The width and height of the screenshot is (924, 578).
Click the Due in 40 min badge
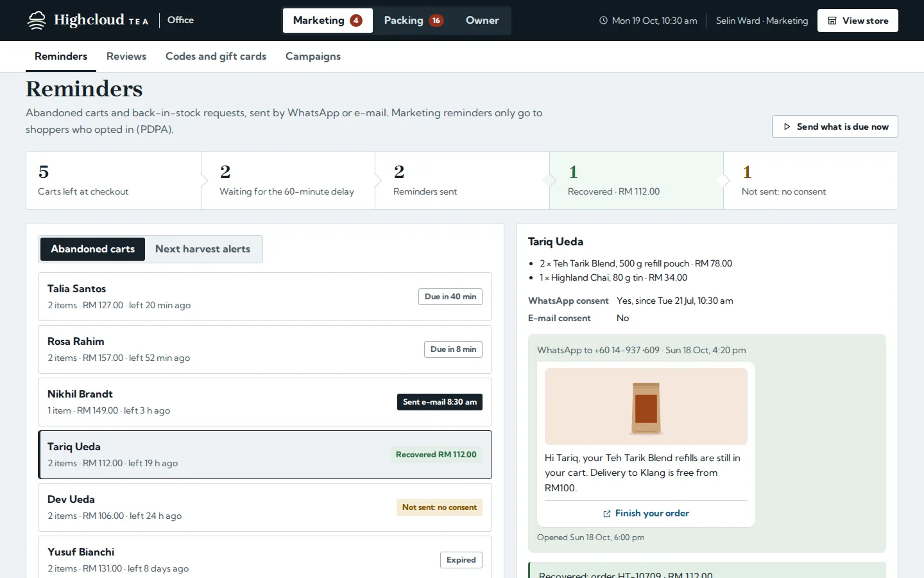point(450,297)
